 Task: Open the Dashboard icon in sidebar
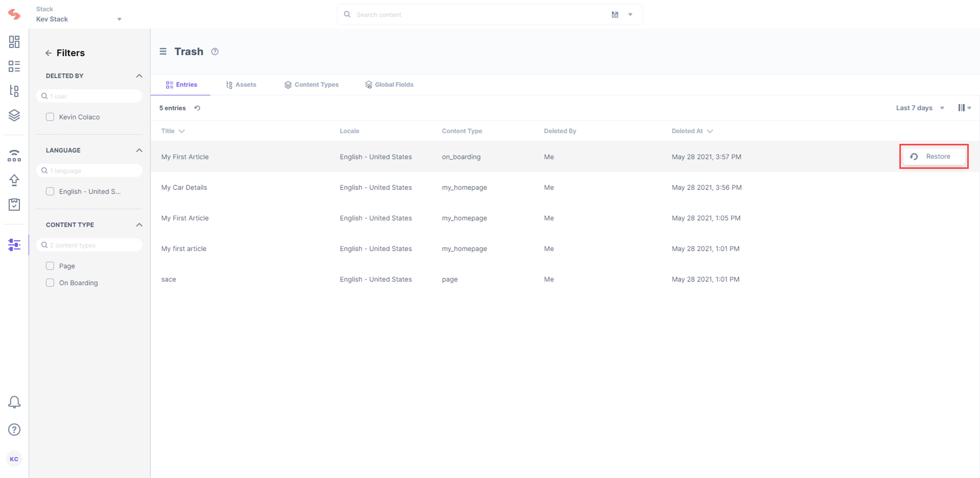click(14, 42)
